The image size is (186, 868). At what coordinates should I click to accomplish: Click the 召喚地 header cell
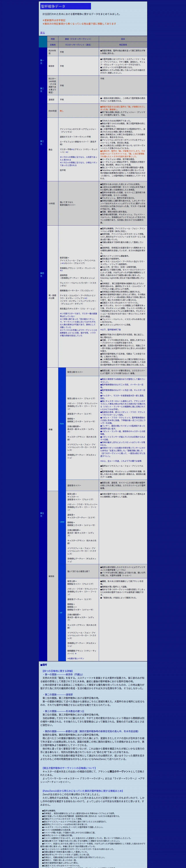pyautogui.click(x=53, y=44)
